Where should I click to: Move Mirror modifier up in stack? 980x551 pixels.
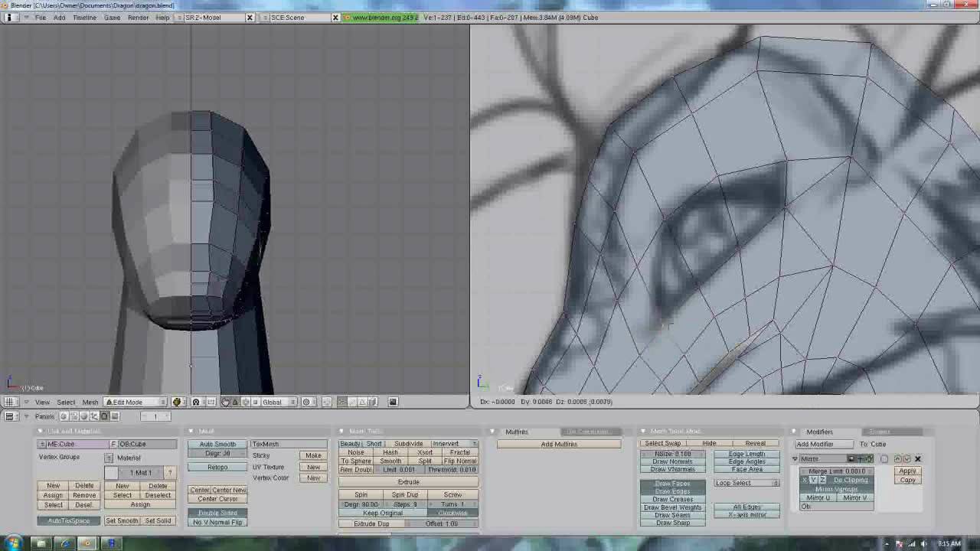coord(897,459)
